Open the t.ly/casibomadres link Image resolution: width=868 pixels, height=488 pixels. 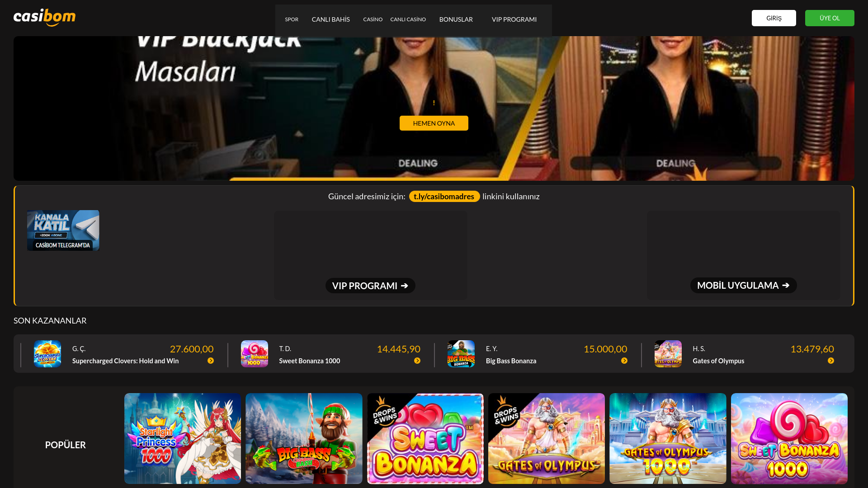click(x=444, y=196)
